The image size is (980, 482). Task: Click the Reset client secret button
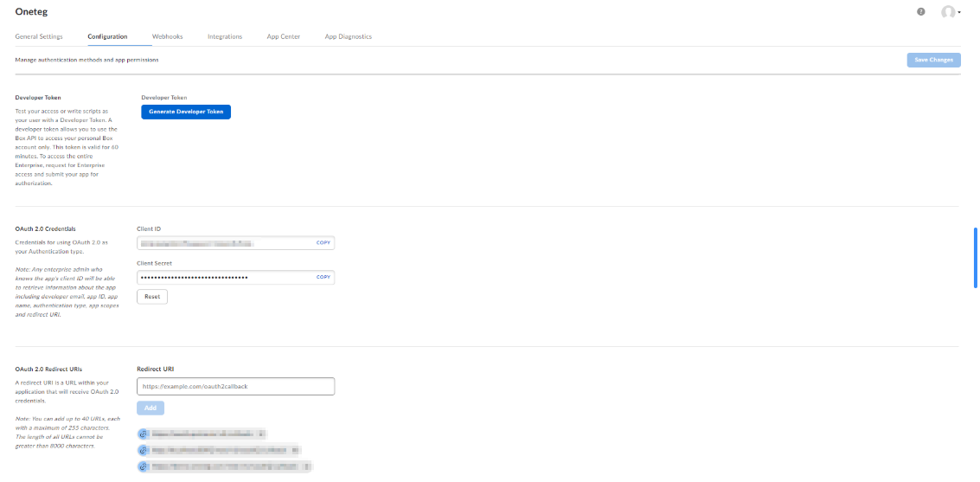152,296
